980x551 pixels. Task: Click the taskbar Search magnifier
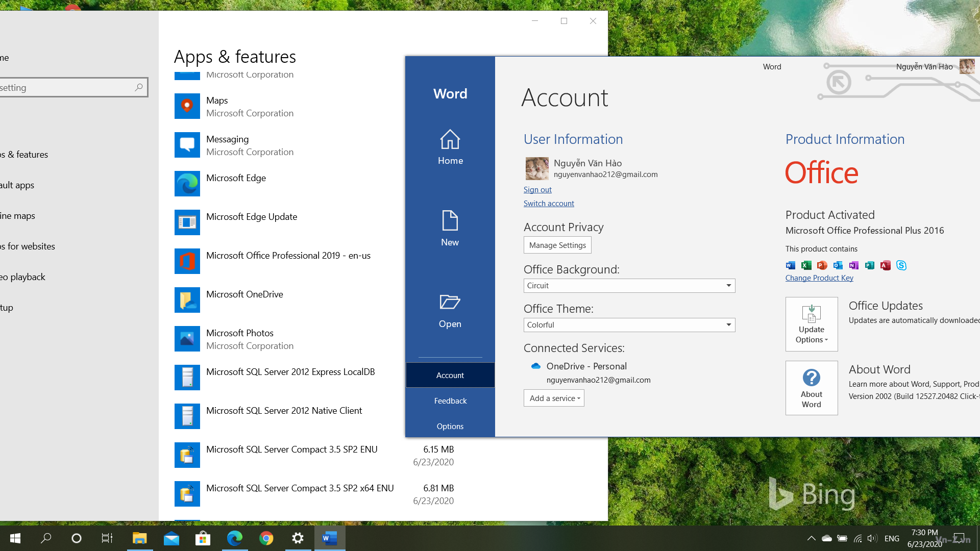click(x=46, y=538)
